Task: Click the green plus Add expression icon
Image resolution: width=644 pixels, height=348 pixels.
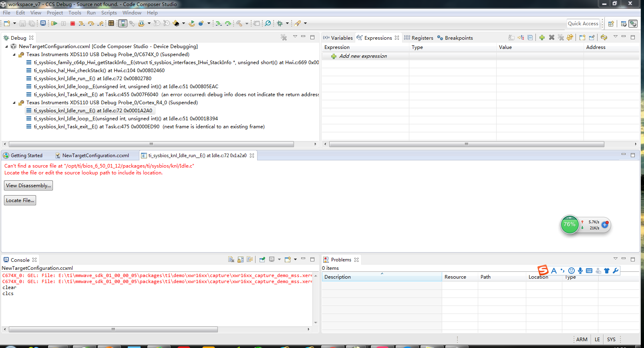Action: click(542, 38)
